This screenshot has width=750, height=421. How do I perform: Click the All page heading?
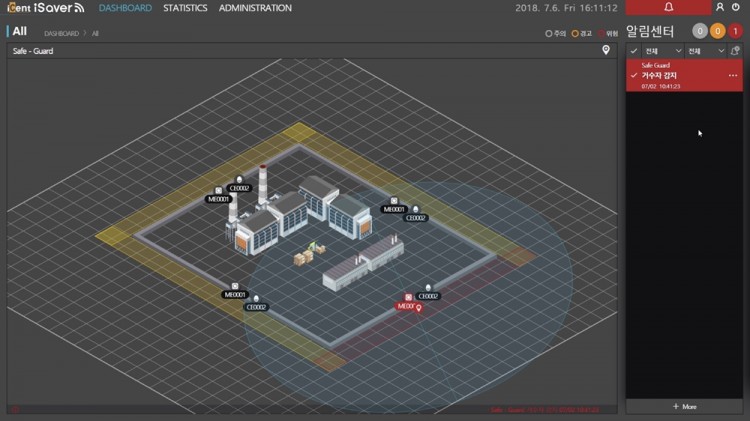pos(19,31)
